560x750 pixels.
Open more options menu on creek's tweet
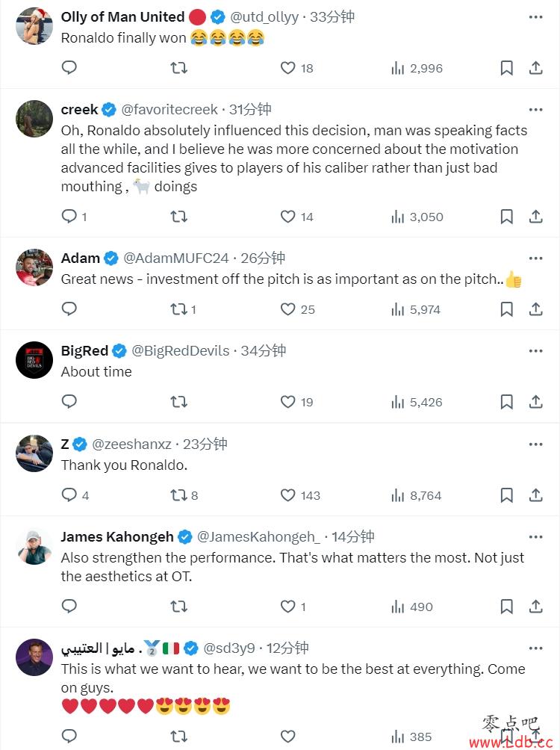click(x=535, y=110)
